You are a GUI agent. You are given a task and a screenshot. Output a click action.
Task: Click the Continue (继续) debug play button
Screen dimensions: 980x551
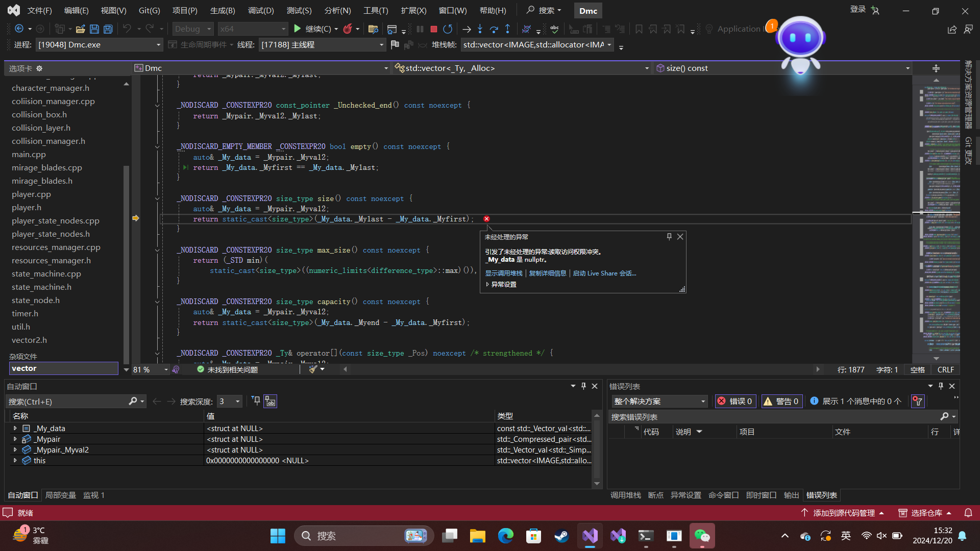(x=297, y=29)
